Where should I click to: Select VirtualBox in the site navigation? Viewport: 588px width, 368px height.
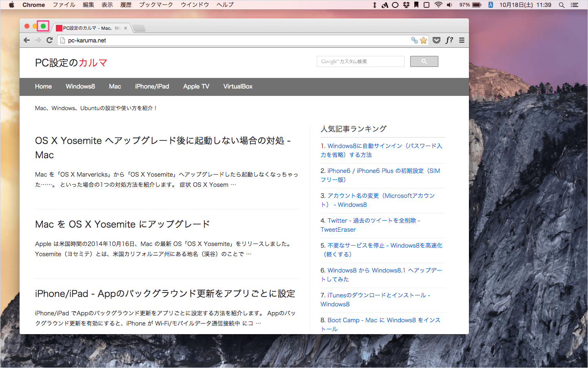[x=238, y=86]
